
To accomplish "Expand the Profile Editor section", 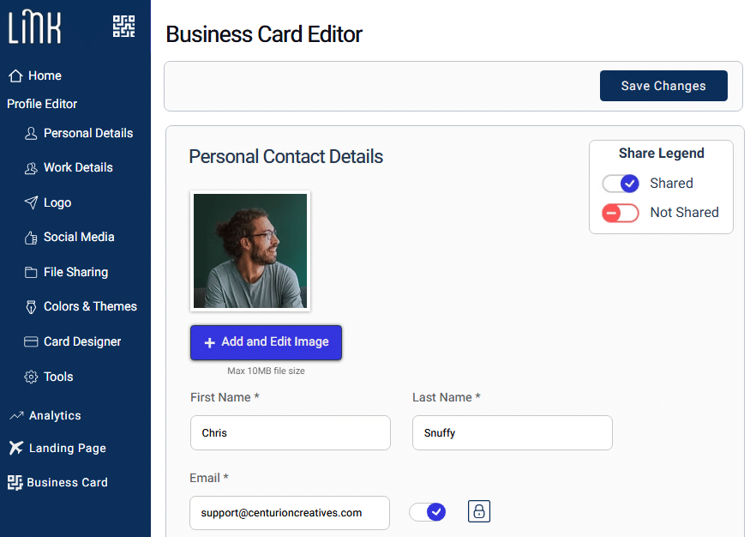I will pyautogui.click(x=41, y=104).
